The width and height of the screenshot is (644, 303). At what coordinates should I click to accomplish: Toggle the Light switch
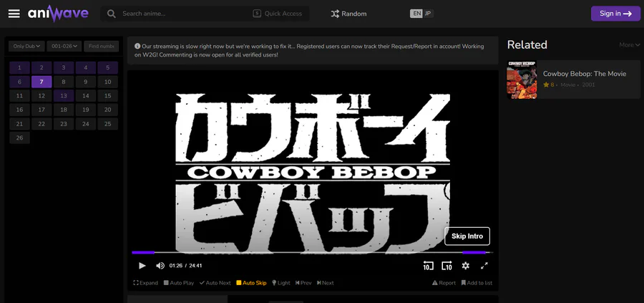coord(281,283)
